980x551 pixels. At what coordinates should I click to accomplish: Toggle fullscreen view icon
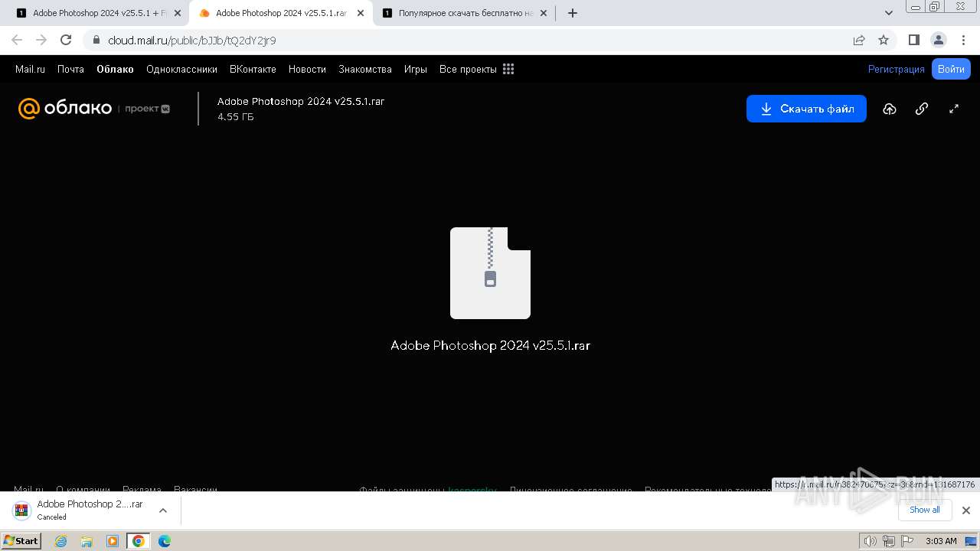[x=954, y=109]
